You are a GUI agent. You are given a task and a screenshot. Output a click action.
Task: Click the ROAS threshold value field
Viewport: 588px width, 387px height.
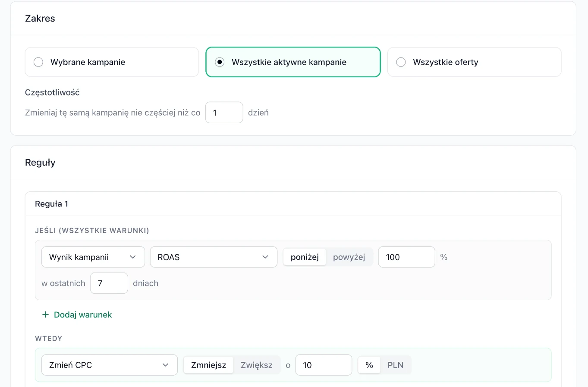pos(406,257)
